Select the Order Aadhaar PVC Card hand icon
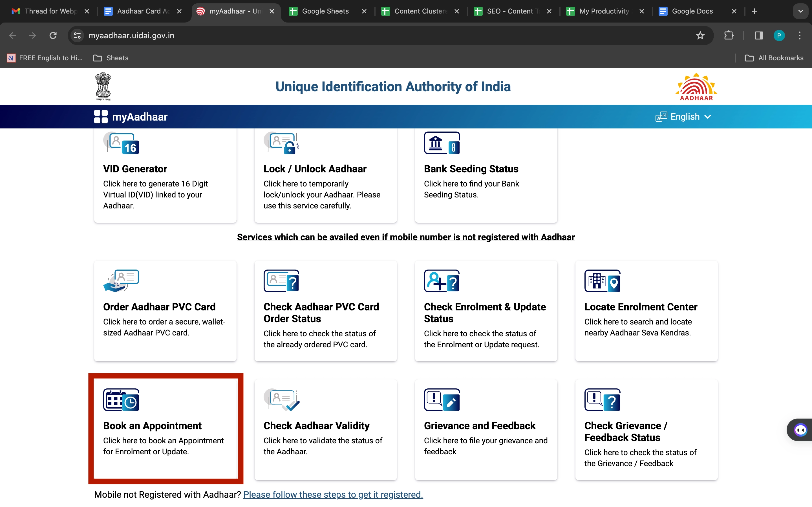The image size is (812, 507). pyautogui.click(x=120, y=281)
